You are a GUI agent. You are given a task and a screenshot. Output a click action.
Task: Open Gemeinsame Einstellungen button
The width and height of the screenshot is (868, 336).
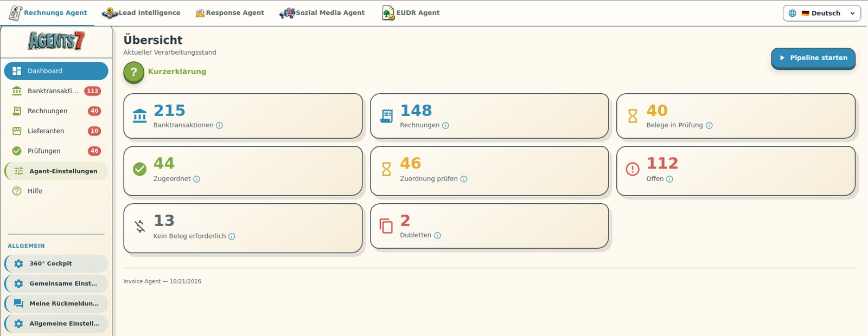pos(56,284)
